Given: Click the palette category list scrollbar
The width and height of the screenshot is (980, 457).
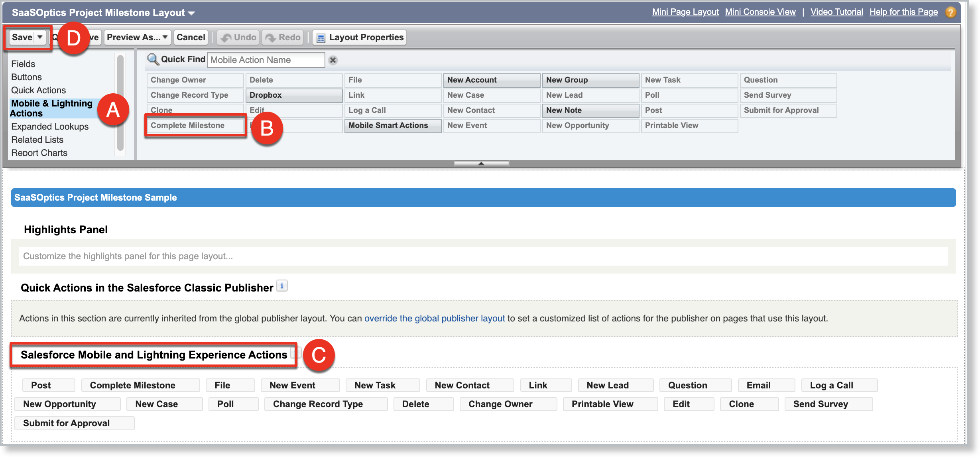Looking at the screenshot, I should pos(120,103).
